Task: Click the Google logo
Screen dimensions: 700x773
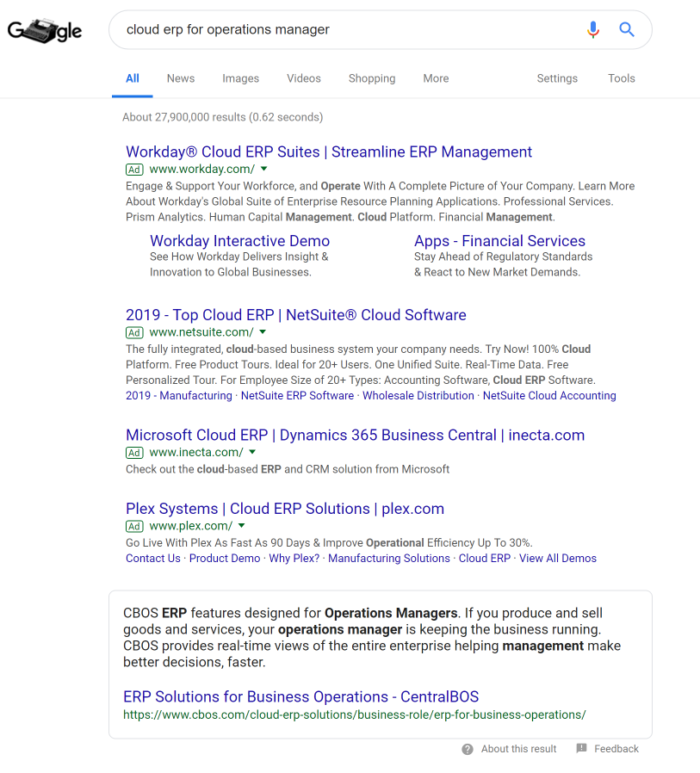Action: click(x=45, y=30)
